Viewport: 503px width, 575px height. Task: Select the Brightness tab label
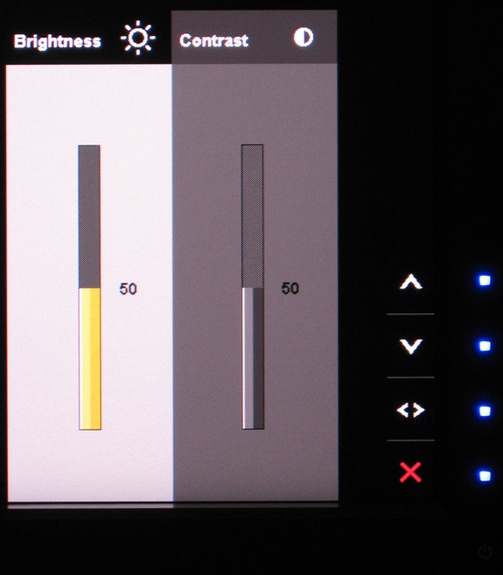pyautogui.click(x=58, y=41)
